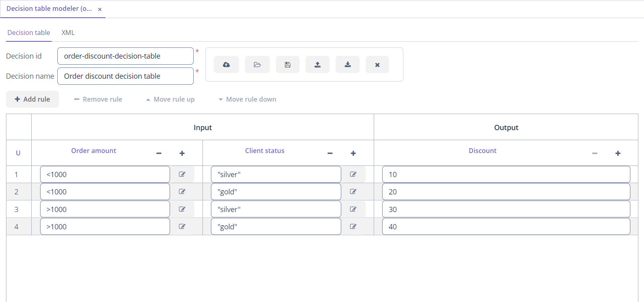The image size is (644, 302).
Task: Click the upload arrow icon
Action: click(x=318, y=65)
